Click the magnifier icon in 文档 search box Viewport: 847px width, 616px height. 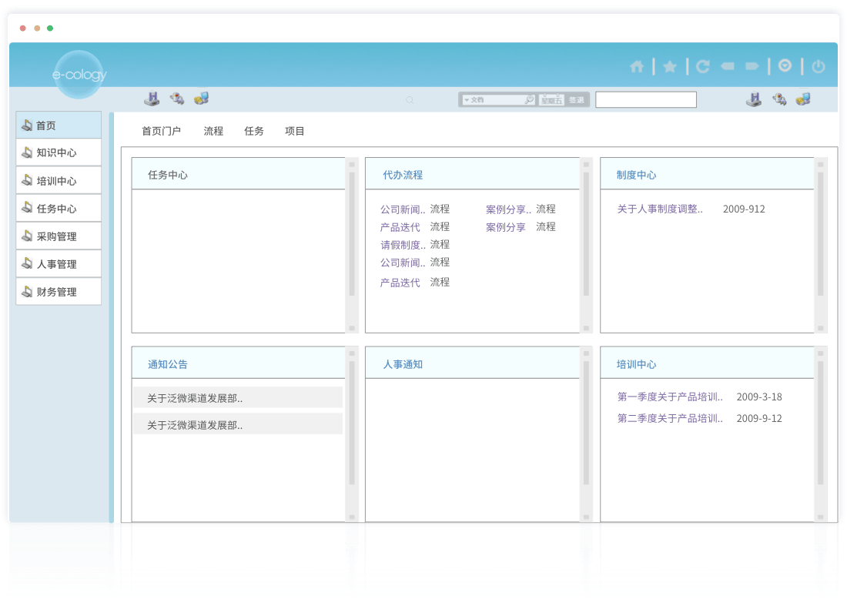tap(529, 100)
